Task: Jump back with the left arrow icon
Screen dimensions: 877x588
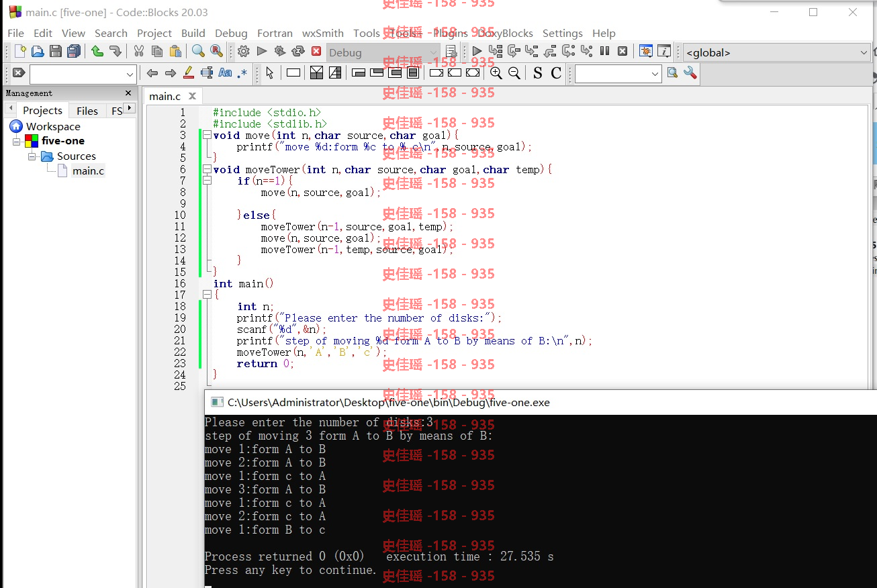Action: click(152, 73)
